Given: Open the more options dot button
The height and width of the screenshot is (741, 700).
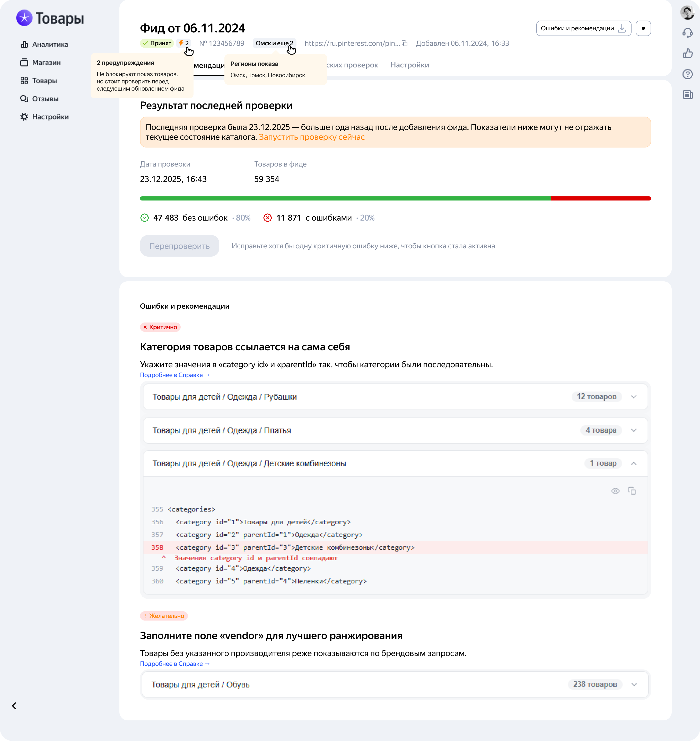Looking at the screenshot, I should [x=643, y=28].
